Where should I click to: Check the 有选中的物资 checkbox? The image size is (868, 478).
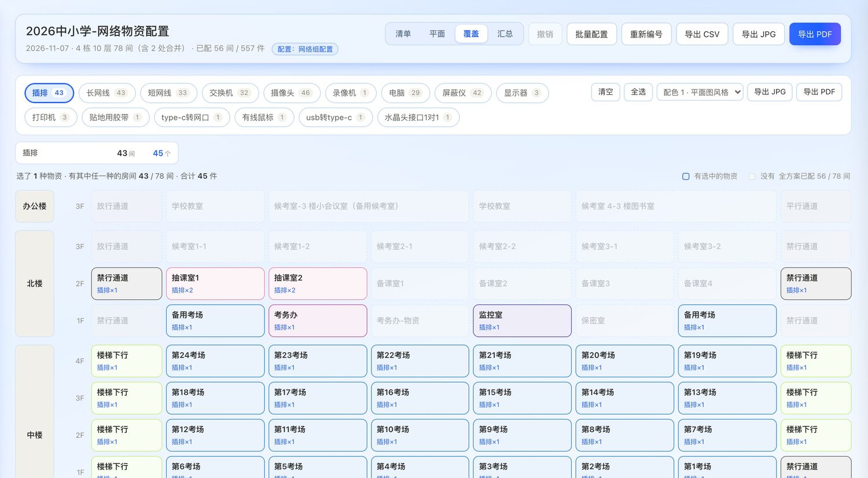click(x=686, y=176)
